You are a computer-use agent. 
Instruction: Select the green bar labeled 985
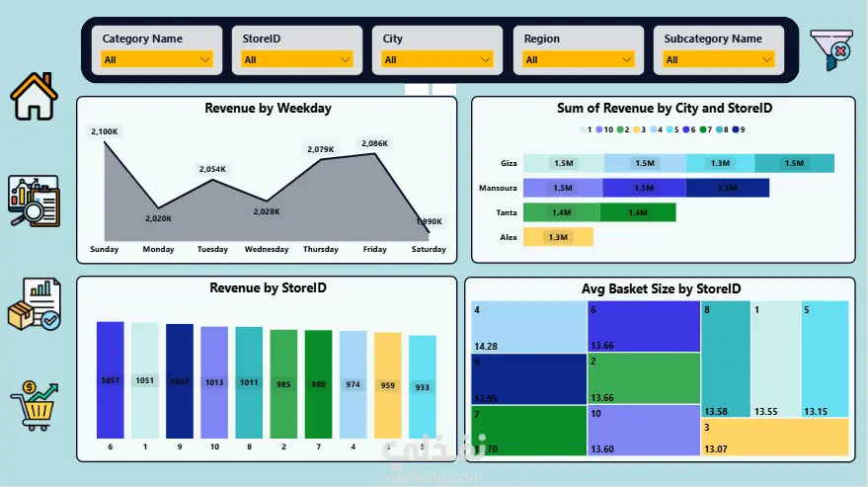[x=283, y=384]
